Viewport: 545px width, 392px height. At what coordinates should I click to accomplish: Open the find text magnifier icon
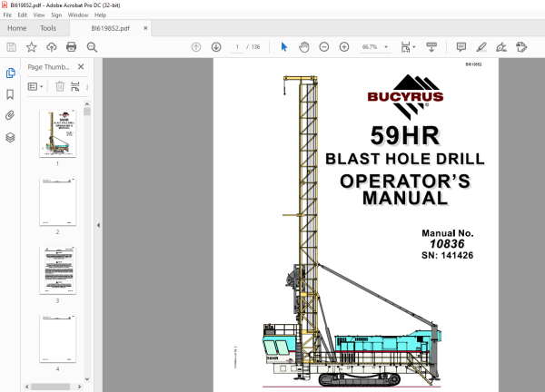click(x=92, y=47)
